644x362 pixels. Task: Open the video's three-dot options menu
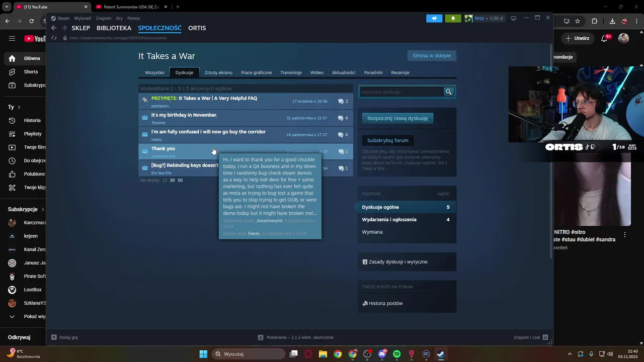(x=625, y=235)
